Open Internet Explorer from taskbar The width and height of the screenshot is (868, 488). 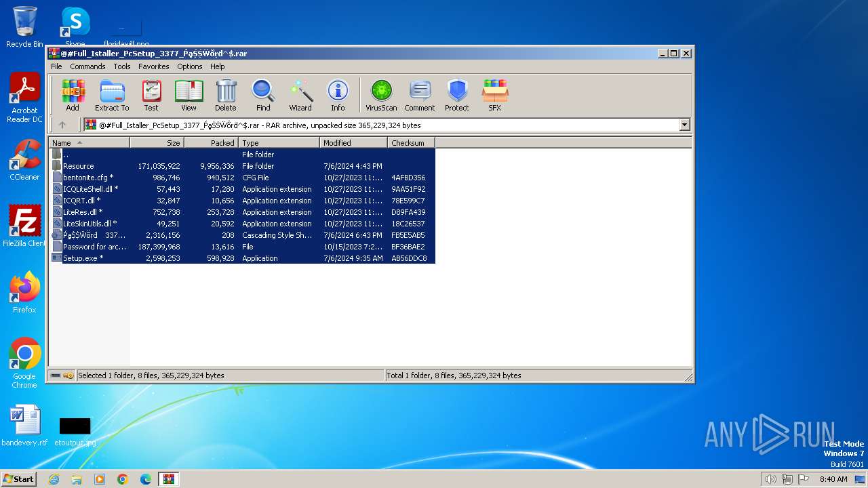pyautogui.click(x=54, y=479)
